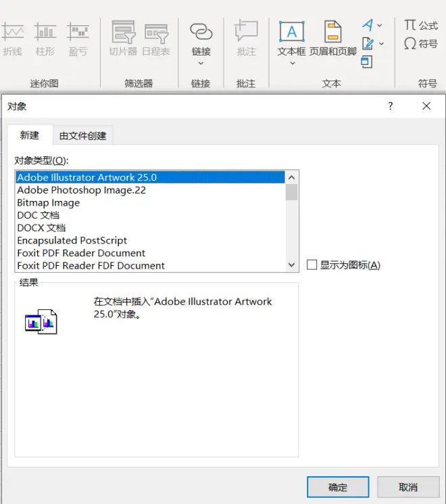
Task: Click the Cancel (取消) button
Action: (408, 487)
